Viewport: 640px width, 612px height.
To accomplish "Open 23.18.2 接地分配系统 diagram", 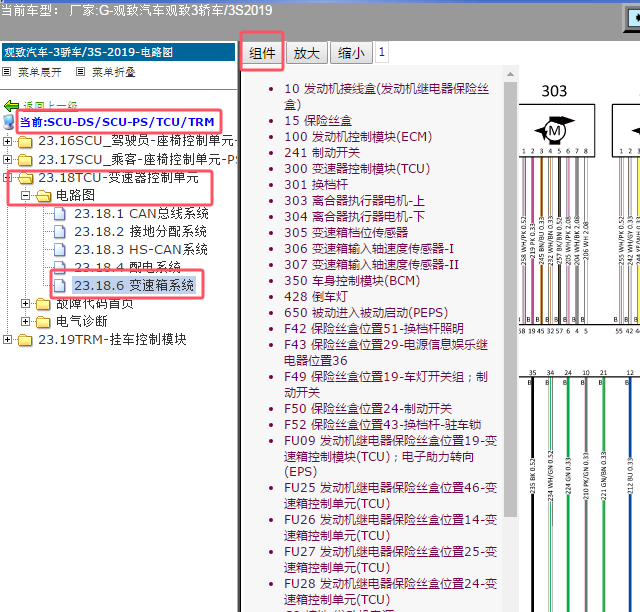I will (x=140, y=231).
